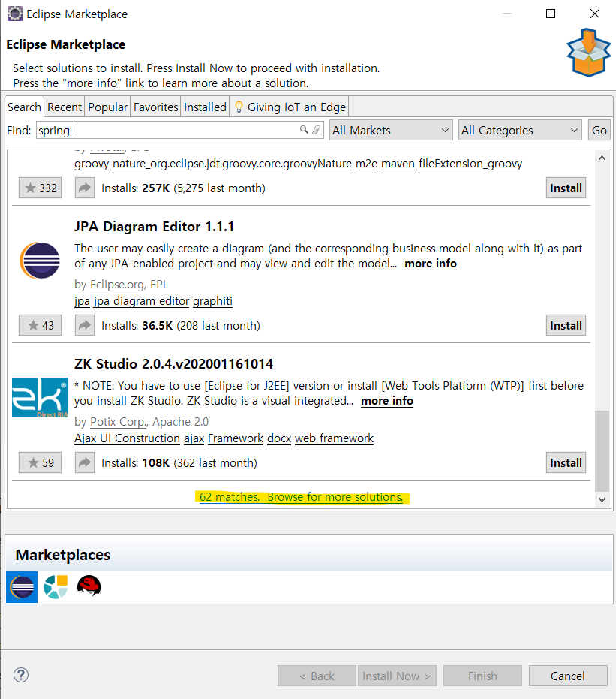616x699 pixels.
Task: Click the results scrollbar down arrow
Action: click(x=602, y=499)
